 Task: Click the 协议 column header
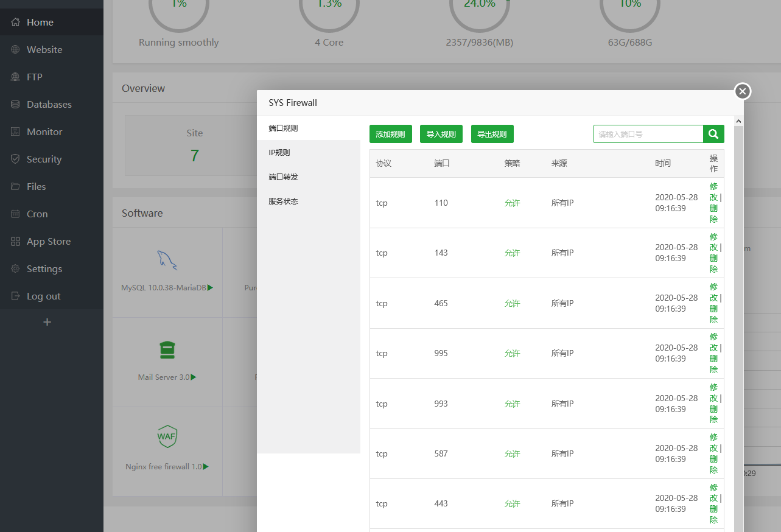383,163
